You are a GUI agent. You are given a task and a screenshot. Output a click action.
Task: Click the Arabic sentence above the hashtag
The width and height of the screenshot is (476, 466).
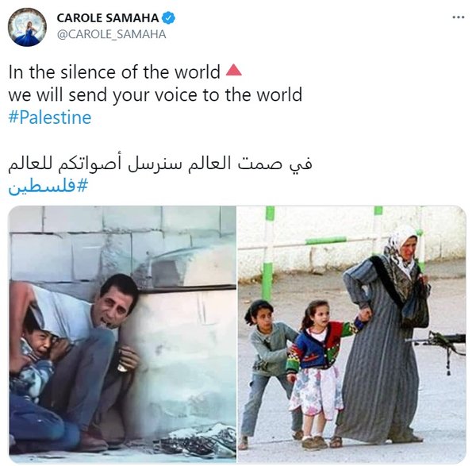[160, 164]
